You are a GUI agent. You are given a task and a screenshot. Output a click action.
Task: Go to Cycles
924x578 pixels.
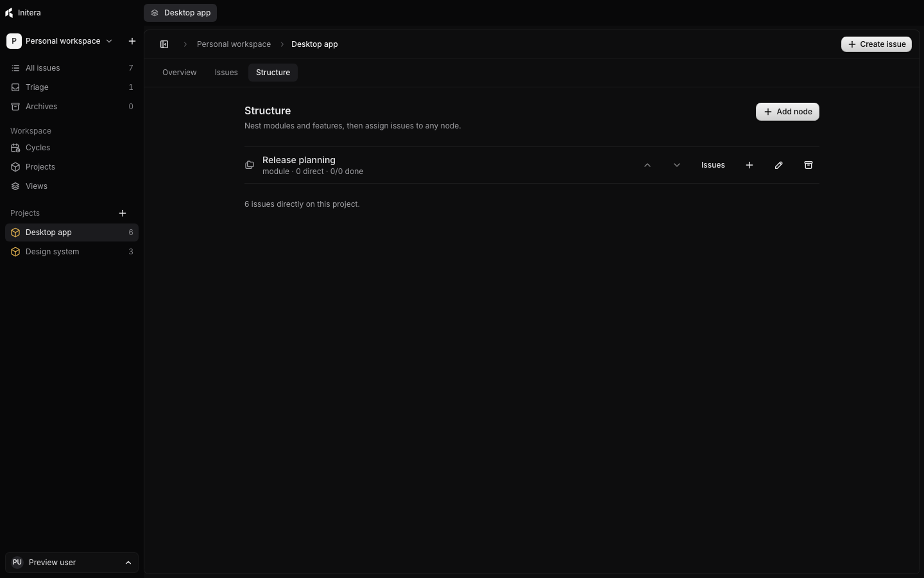(72, 148)
